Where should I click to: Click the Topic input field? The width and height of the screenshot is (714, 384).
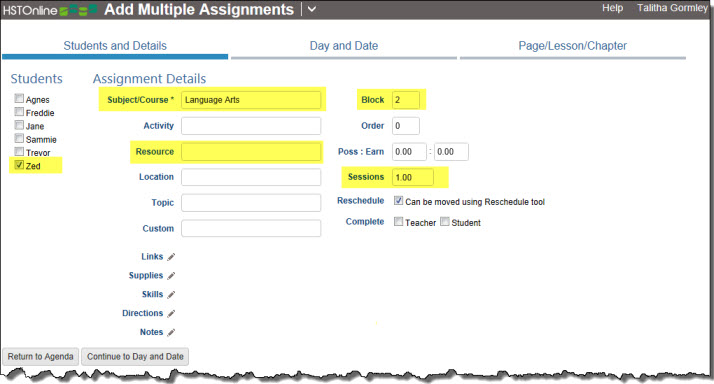251,203
